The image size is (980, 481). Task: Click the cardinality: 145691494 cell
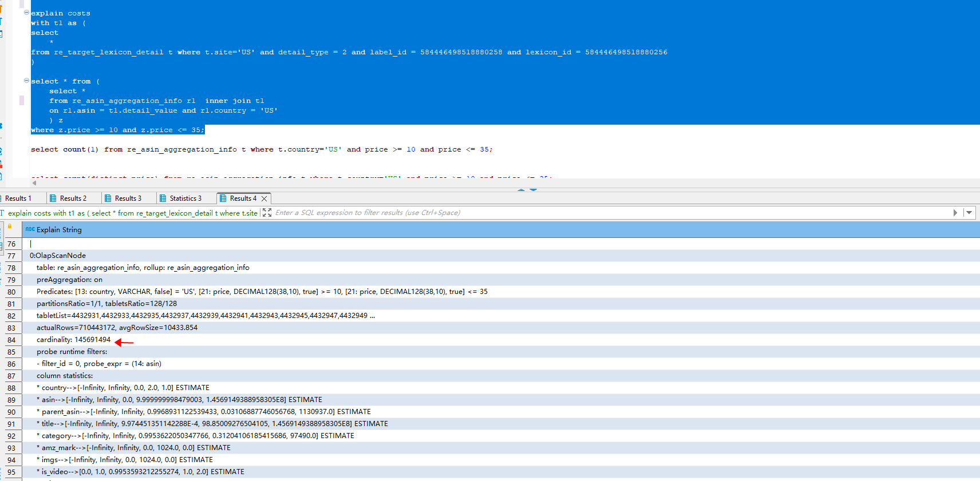[73, 340]
